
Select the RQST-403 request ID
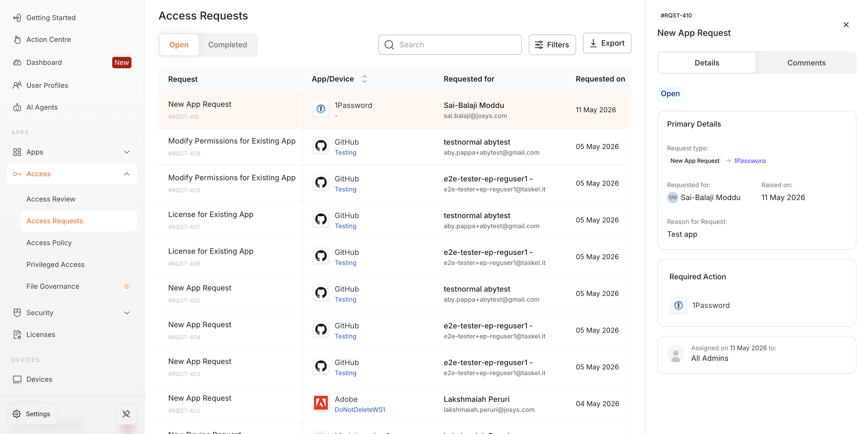[x=184, y=374]
